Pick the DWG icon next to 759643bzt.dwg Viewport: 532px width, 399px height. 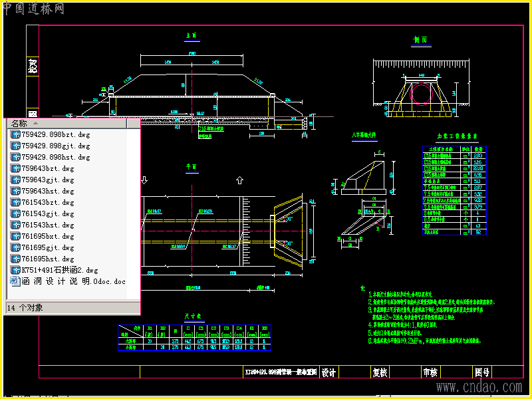16,168
